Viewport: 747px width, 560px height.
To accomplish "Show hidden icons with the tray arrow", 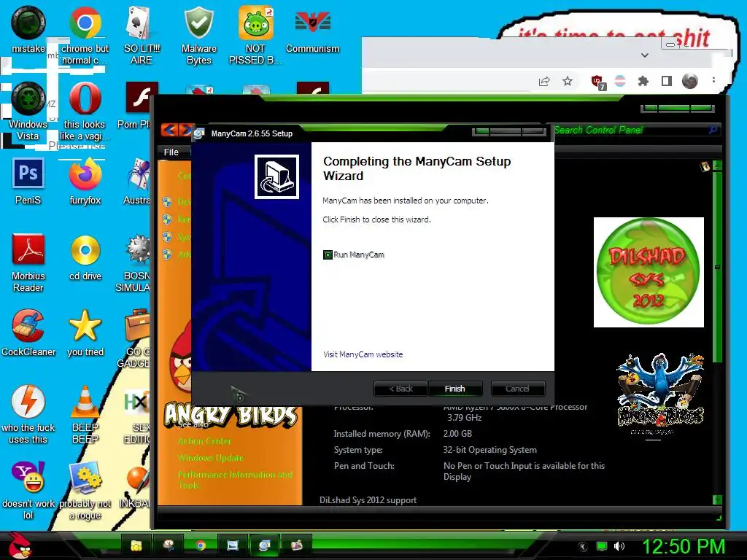I will pyautogui.click(x=582, y=547).
